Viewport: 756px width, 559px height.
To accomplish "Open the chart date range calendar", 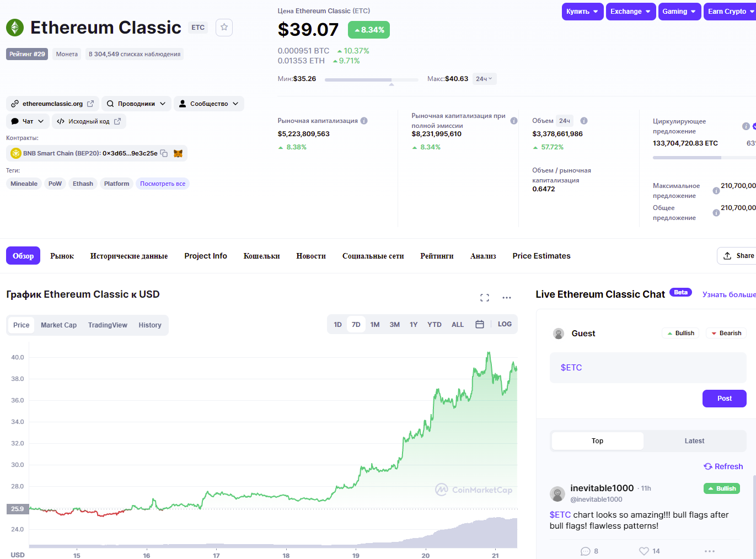I will pos(480,325).
